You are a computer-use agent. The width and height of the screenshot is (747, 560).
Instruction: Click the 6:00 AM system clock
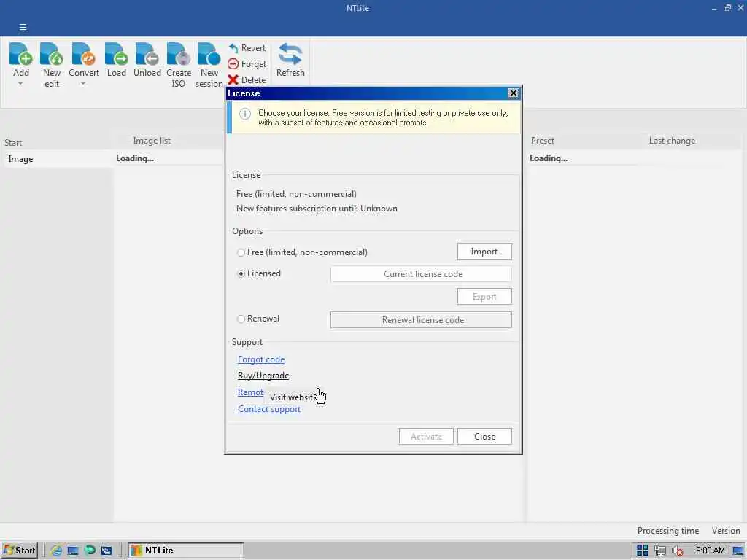coord(710,551)
